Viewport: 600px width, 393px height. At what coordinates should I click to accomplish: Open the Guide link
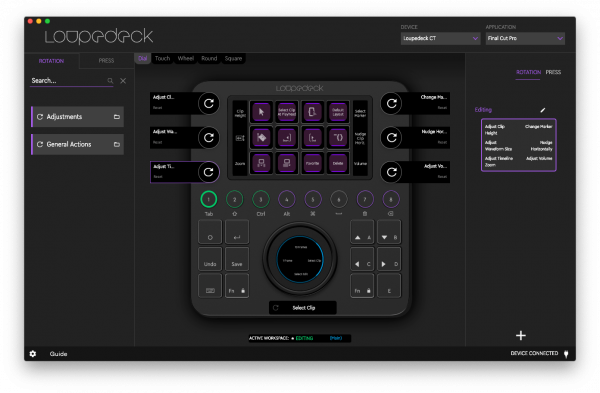58,354
